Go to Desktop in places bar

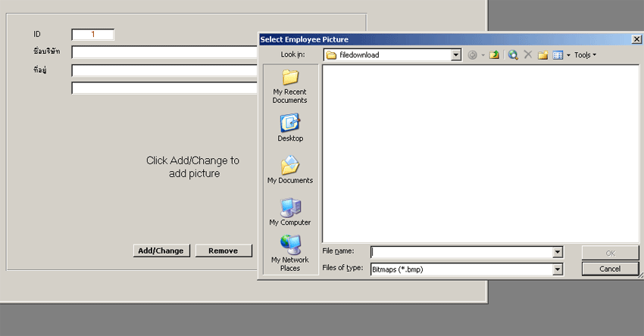pyautogui.click(x=289, y=127)
